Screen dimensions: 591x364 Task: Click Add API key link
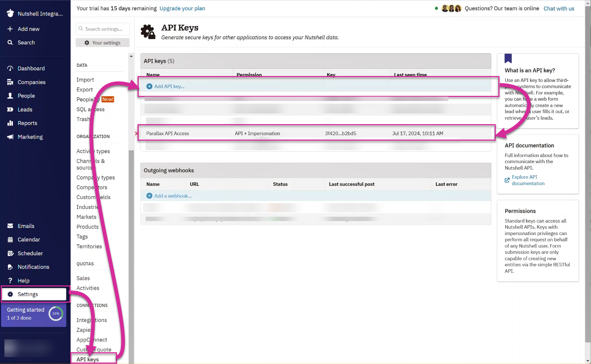point(170,86)
